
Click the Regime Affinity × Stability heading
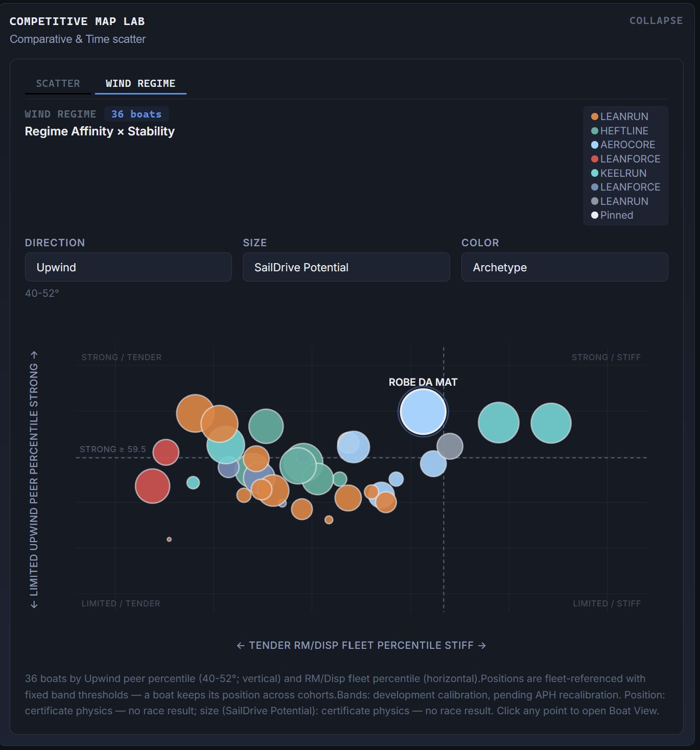pos(100,131)
